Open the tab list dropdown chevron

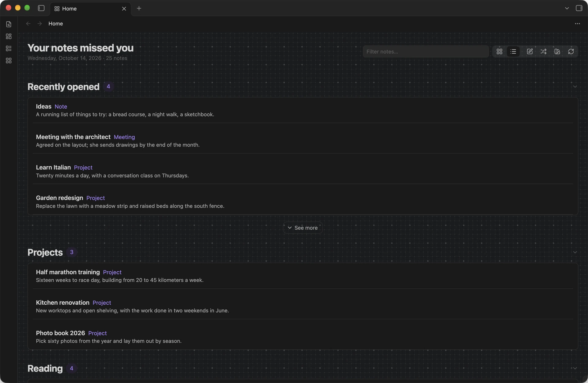tap(567, 8)
